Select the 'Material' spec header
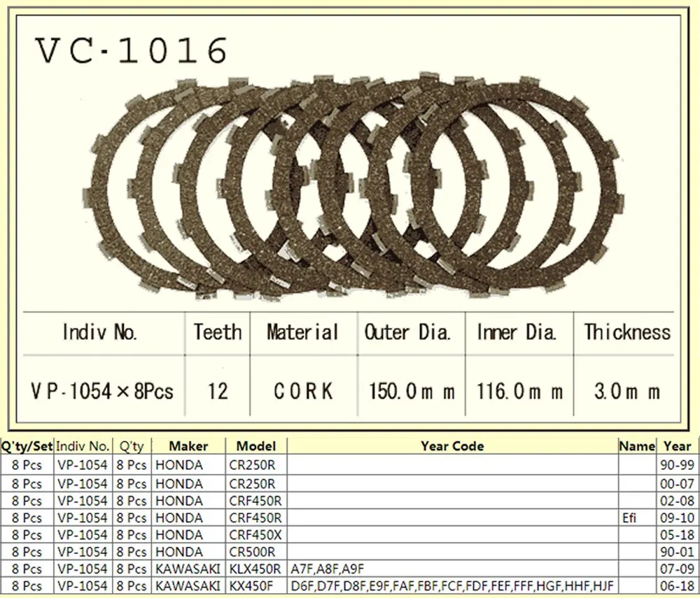 (x=302, y=333)
